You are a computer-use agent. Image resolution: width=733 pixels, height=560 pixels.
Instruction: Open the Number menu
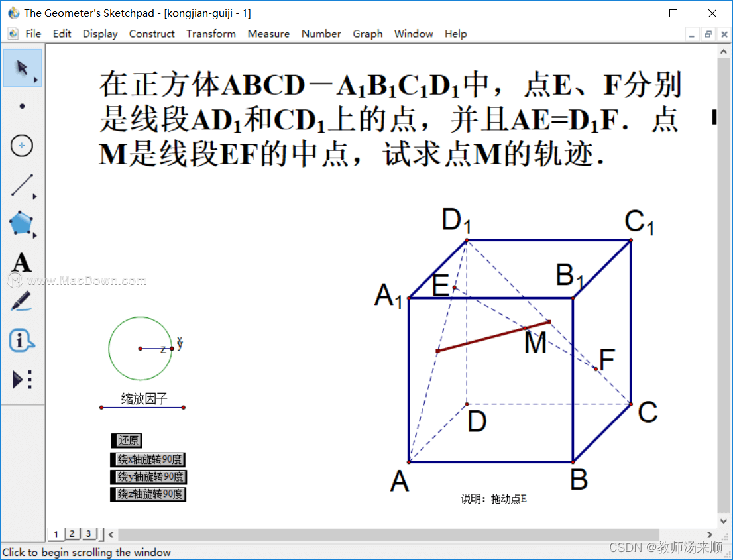click(321, 34)
